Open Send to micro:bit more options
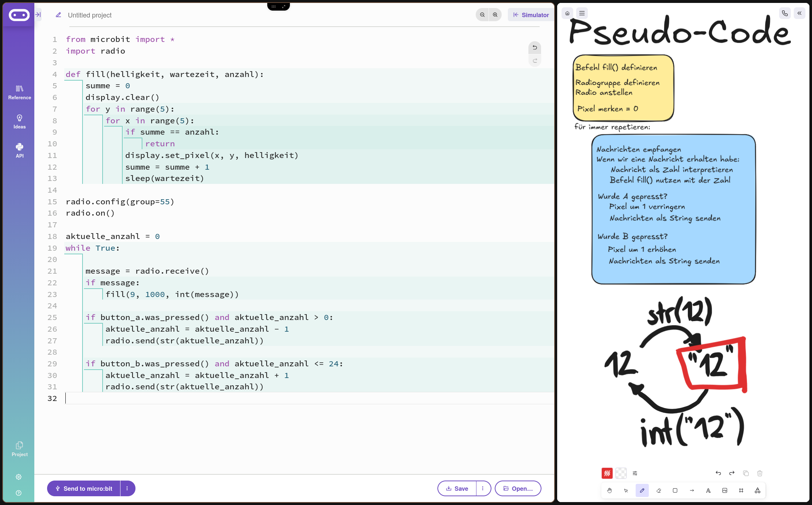The image size is (812, 505). [127, 488]
